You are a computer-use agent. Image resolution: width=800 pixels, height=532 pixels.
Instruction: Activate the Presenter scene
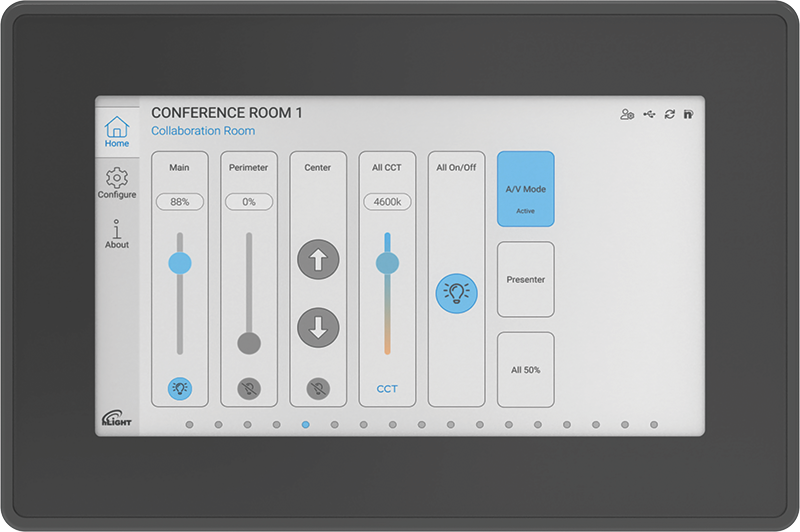click(525, 280)
